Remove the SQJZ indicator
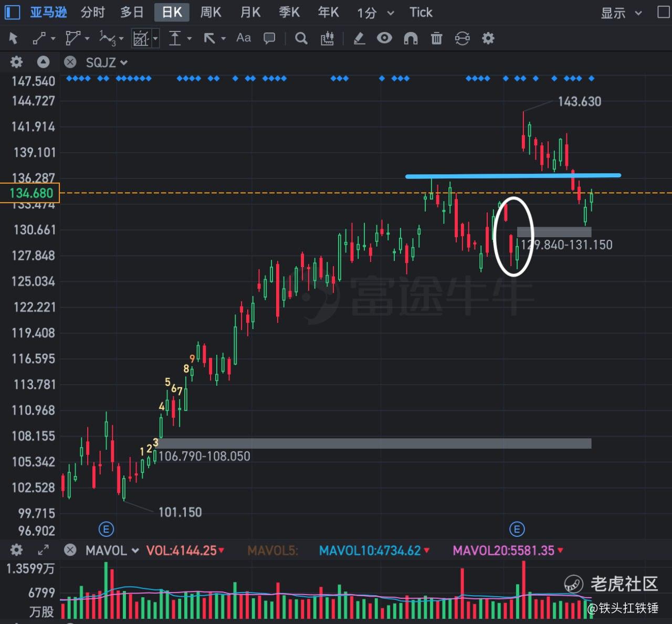The image size is (672, 624). pyautogui.click(x=70, y=62)
